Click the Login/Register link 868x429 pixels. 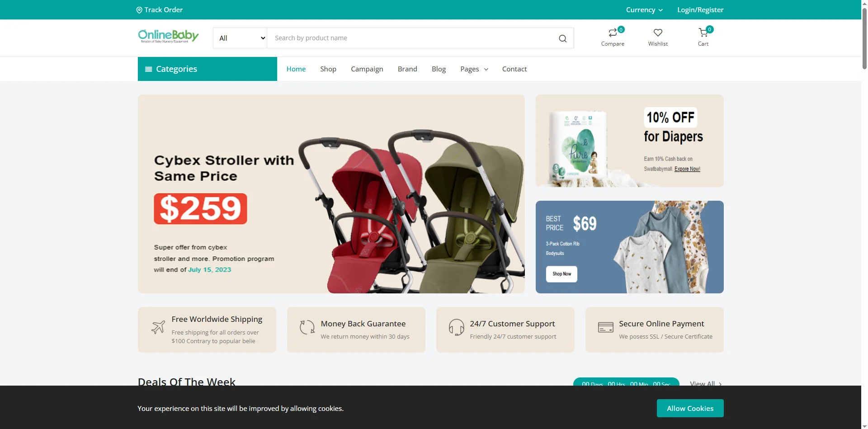click(700, 10)
